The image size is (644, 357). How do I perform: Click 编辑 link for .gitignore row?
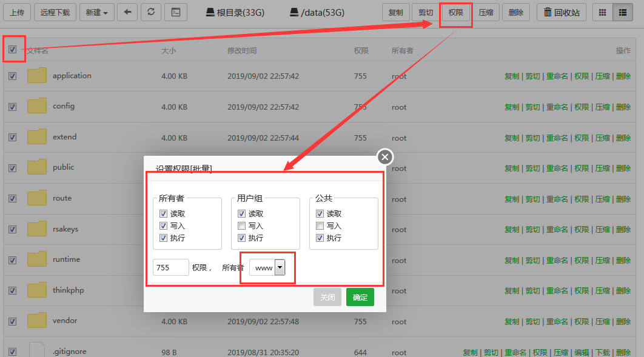coord(582,352)
